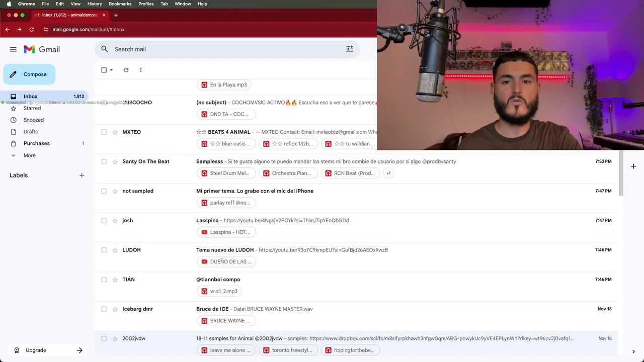The height and width of the screenshot is (362, 644).
Task: Select the TIÁN email checkbox
Action: 104,280
